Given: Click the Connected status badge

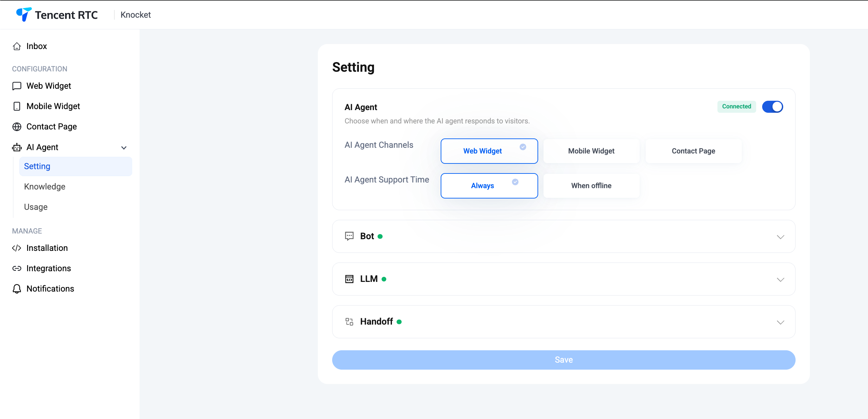Looking at the screenshot, I should [x=736, y=106].
